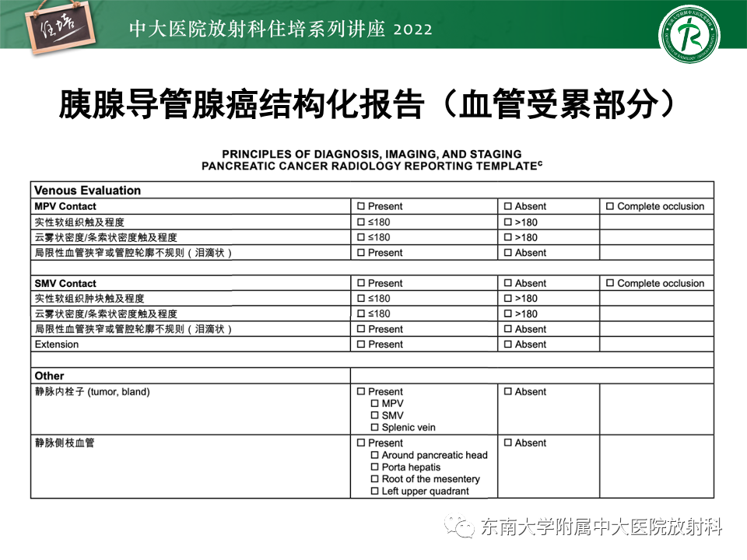The height and width of the screenshot is (560, 747).
Task: Tick ≤180 for 云雾状密度 under MPV section
Action: coord(361,237)
